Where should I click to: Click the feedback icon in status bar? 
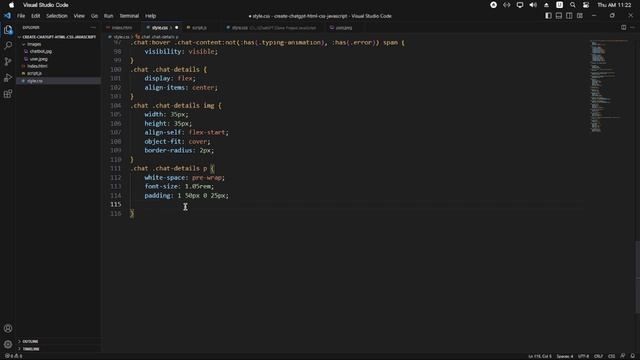[622, 356]
